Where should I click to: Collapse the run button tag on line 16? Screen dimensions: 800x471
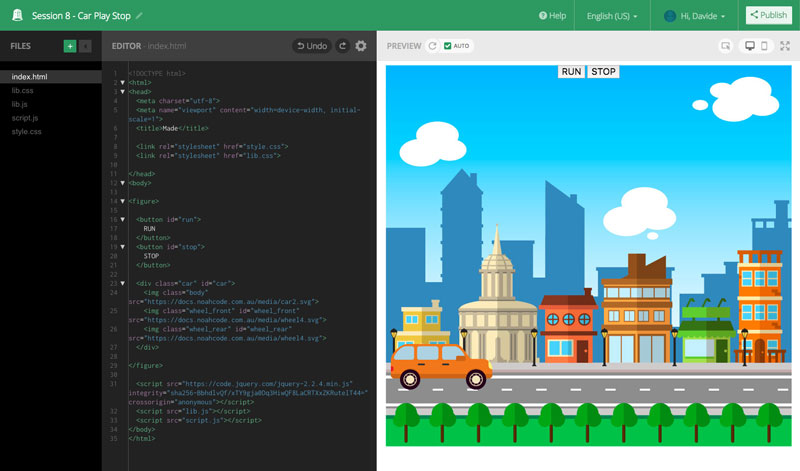tap(122, 219)
